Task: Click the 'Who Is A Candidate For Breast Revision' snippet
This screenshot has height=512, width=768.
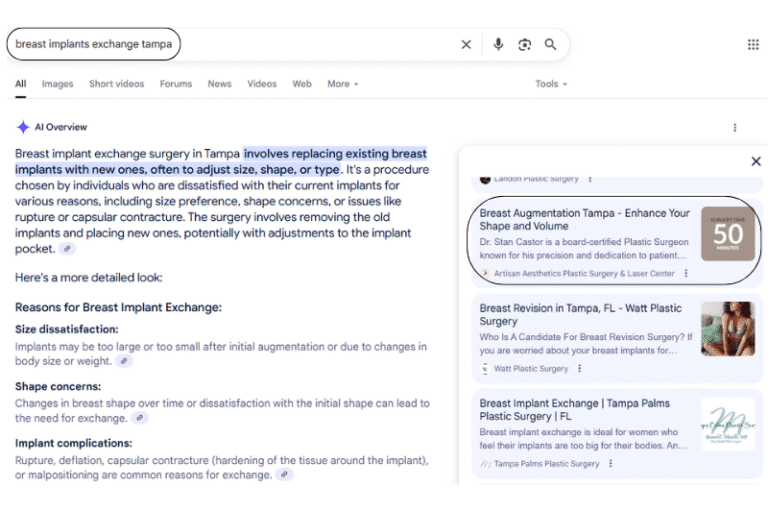Action: [586, 343]
